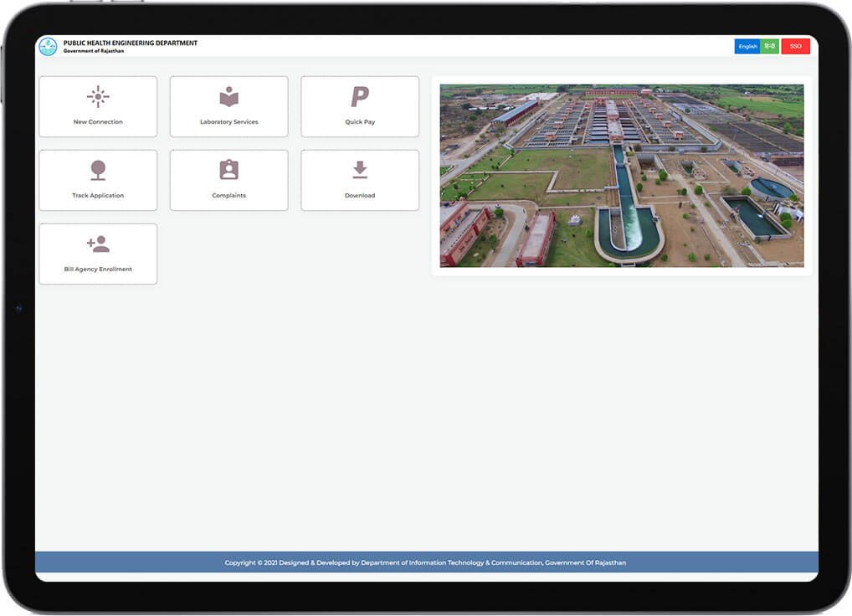Click the New Connection sunburst icon
Image resolution: width=852 pixels, height=616 pixels.
click(x=98, y=97)
